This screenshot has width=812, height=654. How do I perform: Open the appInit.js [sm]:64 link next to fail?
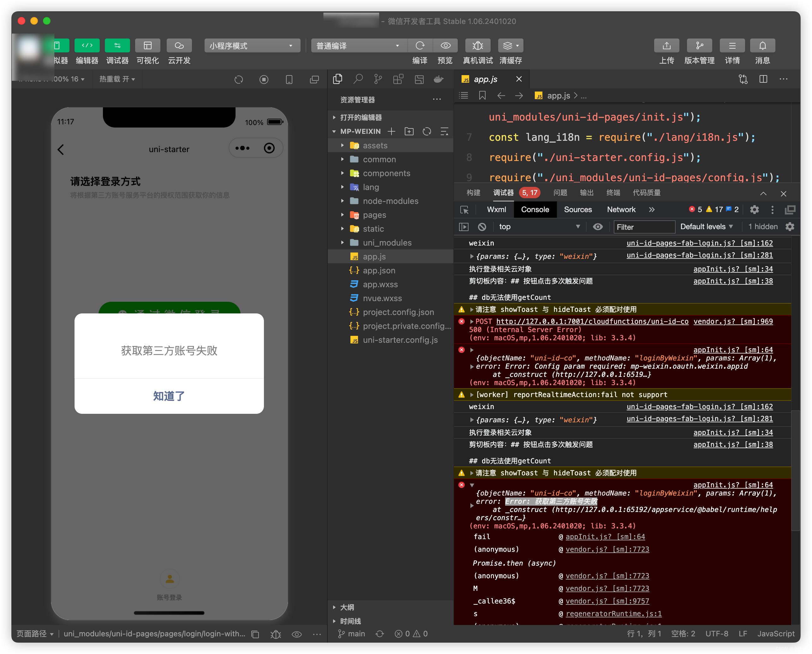(605, 537)
